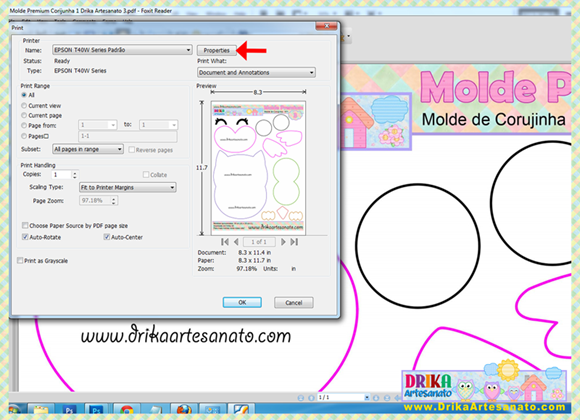Select Pages custom range option
The width and height of the screenshot is (580, 420).
click(24, 136)
